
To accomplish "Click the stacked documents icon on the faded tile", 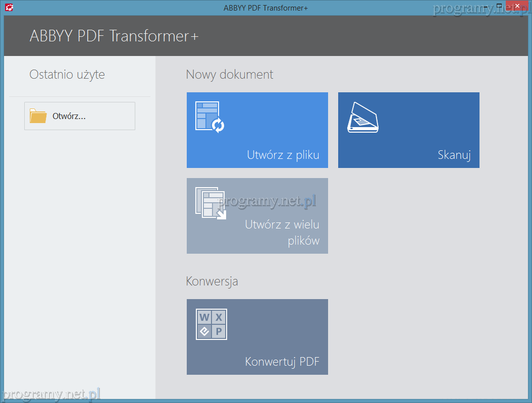I will point(210,203).
